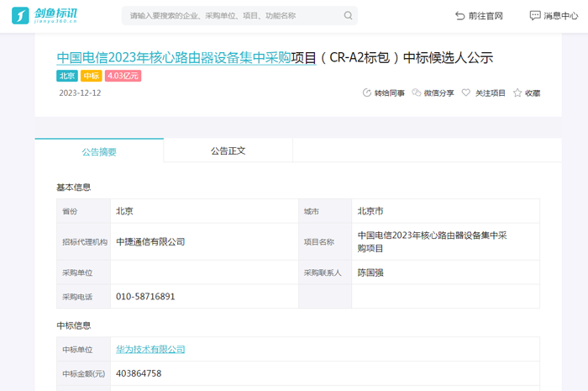Click the 收藏 star icon
The image size is (588, 391).
point(517,93)
